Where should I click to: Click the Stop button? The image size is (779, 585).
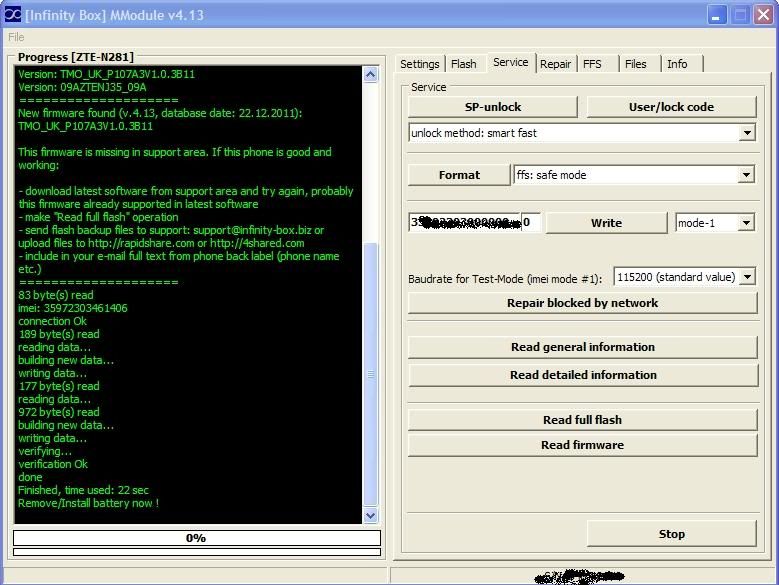pyautogui.click(x=671, y=534)
